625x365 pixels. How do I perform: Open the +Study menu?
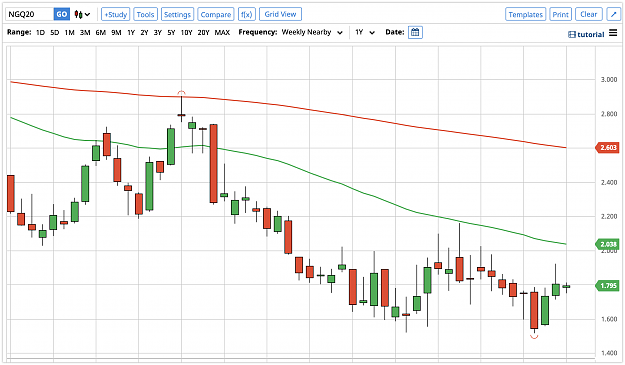tap(116, 14)
